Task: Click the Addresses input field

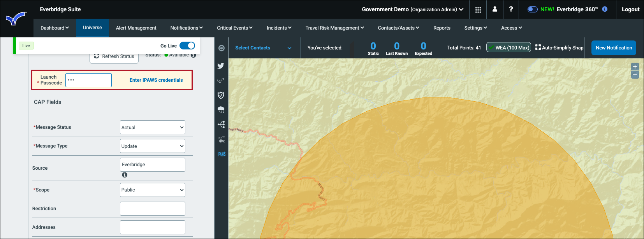Action: [153, 227]
